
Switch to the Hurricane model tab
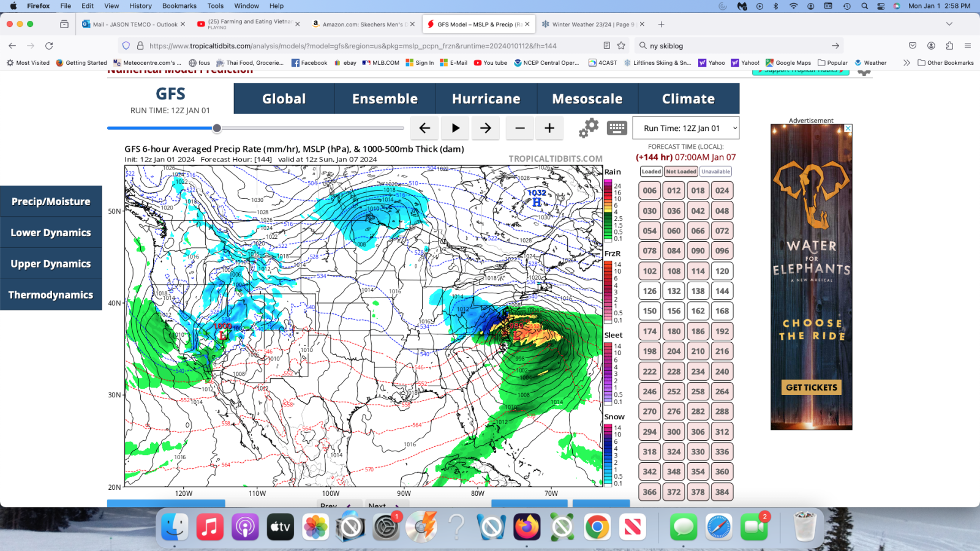coord(485,99)
